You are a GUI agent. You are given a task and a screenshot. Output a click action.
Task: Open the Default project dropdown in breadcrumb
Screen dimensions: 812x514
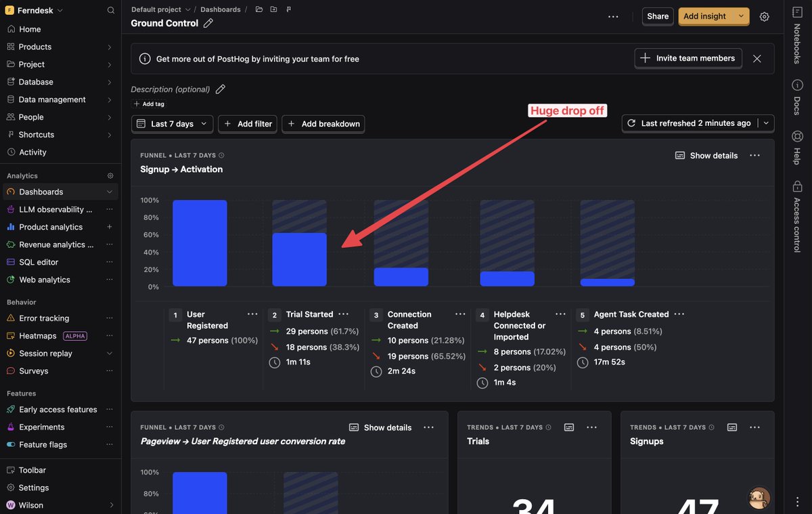pyautogui.click(x=161, y=9)
